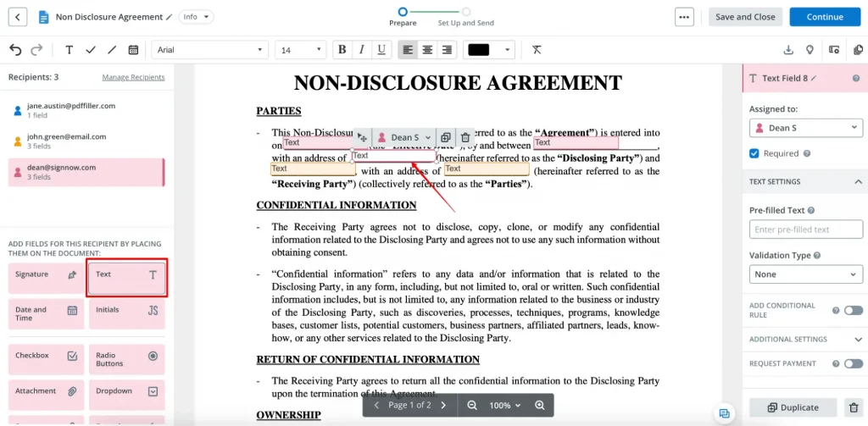Zoom in on the document

click(539, 406)
